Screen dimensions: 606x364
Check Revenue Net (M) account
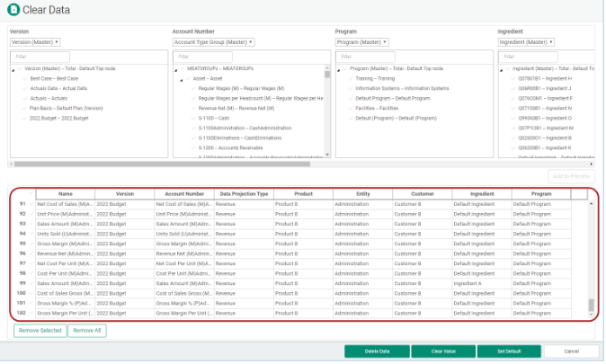[x=193, y=108]
